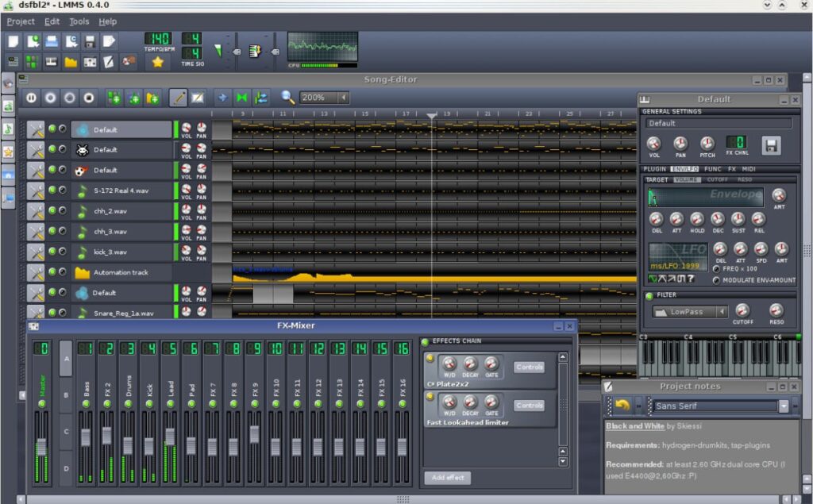
Task: Select the sine LFO wave shape
Action: [x=653, y=279]
